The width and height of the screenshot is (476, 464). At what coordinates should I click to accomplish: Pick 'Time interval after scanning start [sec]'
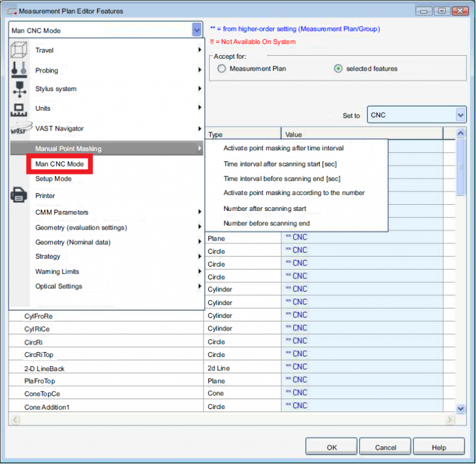(x=279, y=164)
